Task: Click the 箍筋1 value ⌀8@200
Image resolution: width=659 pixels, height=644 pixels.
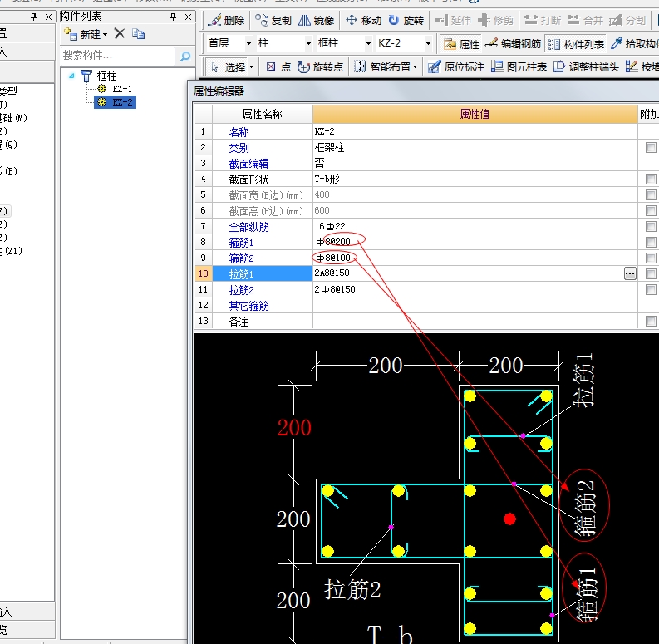Action: (x=334, y=242)
